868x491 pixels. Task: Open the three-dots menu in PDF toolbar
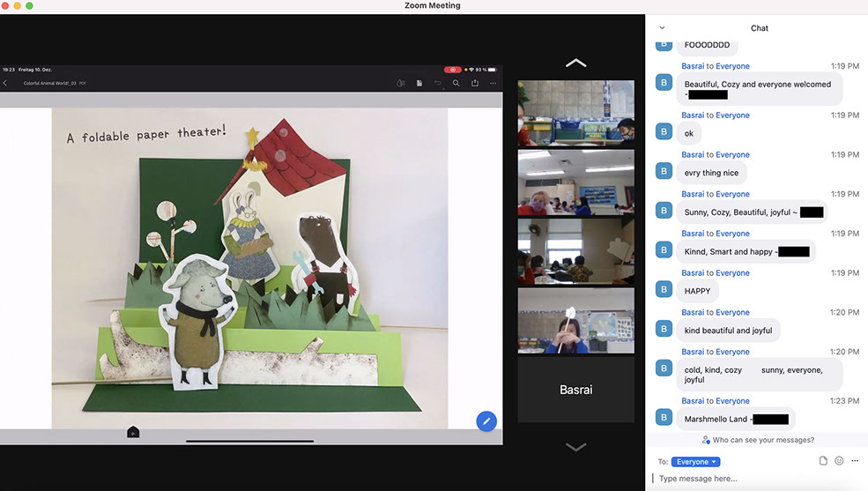493,83
